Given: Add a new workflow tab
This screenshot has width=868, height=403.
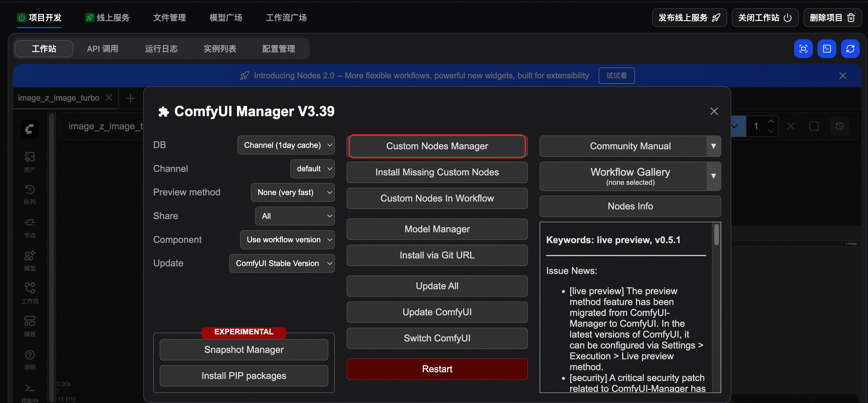Looking at the screenshot, I should point(130,98).
